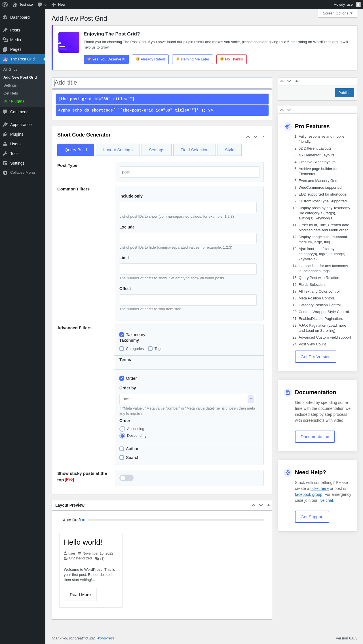Image resolution: width=363 pixels, height=644 pixels.
Task: Click the Add title input field
Action: pos(162,83)
